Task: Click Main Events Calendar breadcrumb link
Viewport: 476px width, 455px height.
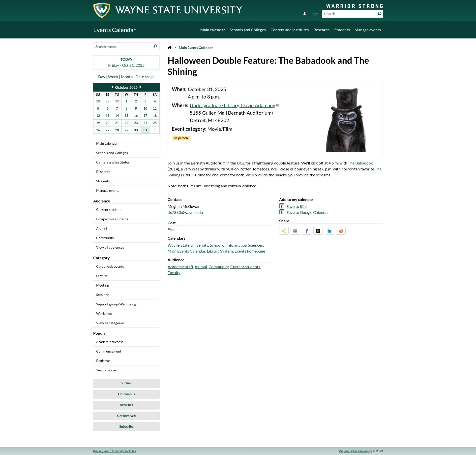Action: click(x=196, y=48)
